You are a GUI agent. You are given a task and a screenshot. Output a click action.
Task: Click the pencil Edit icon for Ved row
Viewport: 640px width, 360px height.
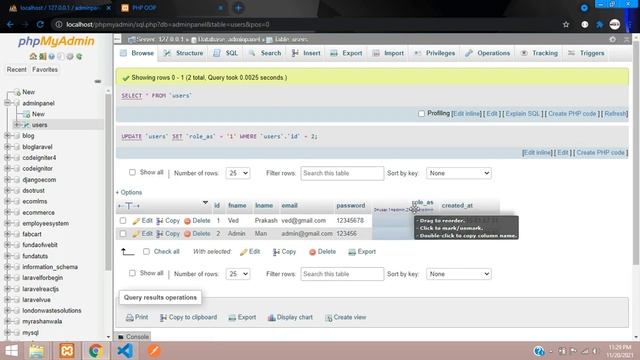click(142, 221)
